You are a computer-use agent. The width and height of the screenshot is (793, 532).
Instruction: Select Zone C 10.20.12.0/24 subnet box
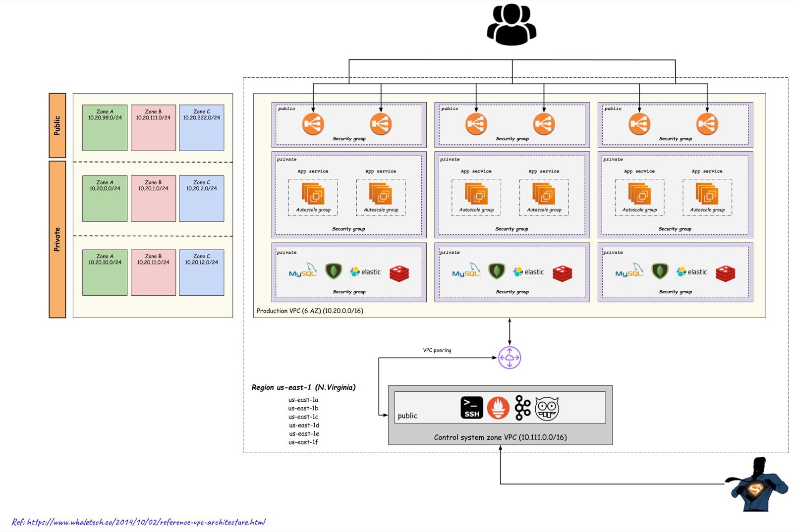coord(201,272)
